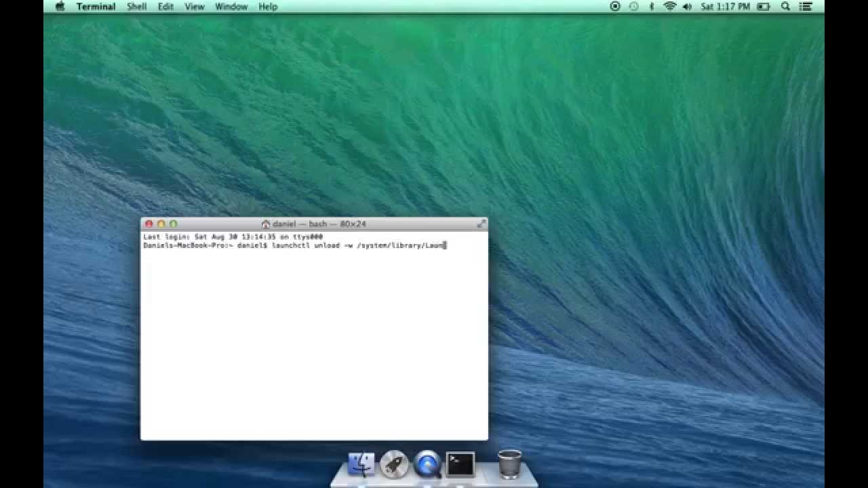Show Notification Center list icon
Image resolution: width=868 pixels, height=488 pixels.
[806, 7]
